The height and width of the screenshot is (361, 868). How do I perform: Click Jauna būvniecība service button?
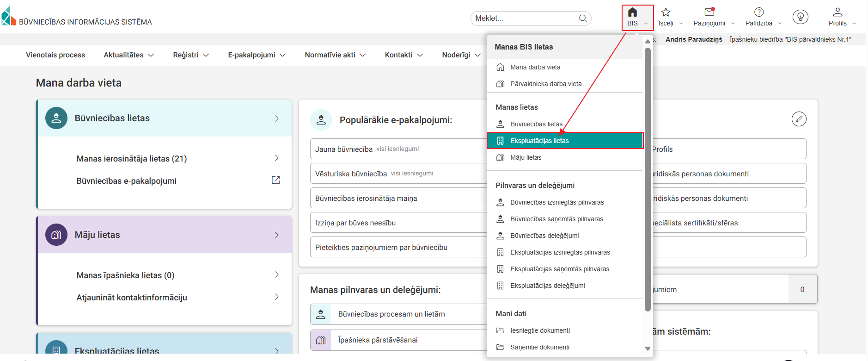[344, 149]
